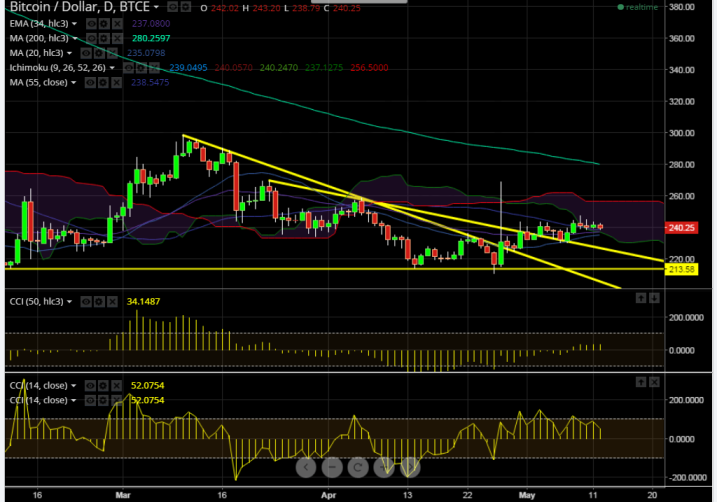Open settings gear for CCI (50, hlc3)

(99, 302)
